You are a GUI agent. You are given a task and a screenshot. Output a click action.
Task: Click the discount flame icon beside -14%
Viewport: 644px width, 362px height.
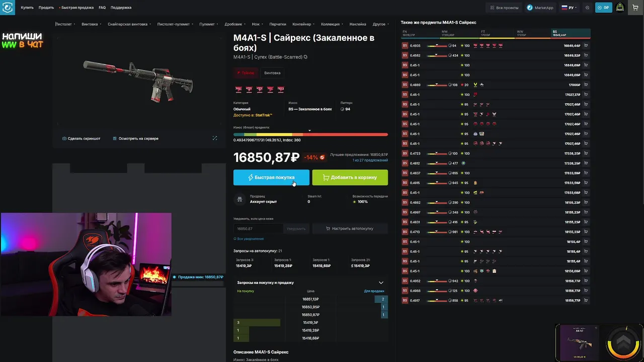pyautogui.click(x=322, y=157)
